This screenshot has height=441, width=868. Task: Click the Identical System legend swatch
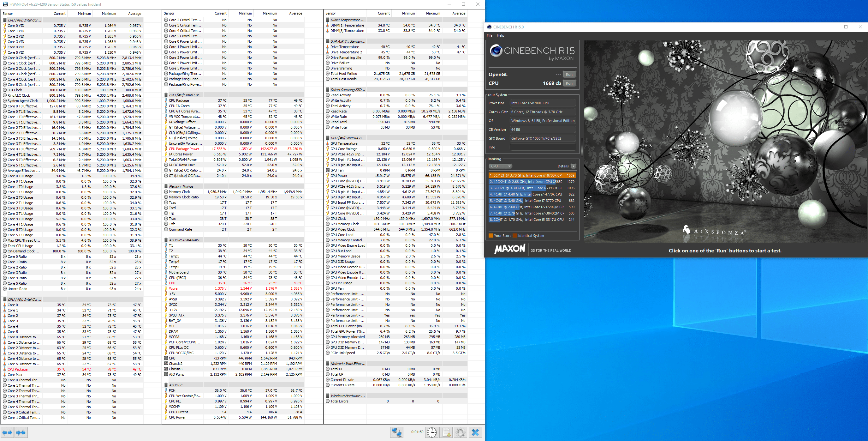515,236
